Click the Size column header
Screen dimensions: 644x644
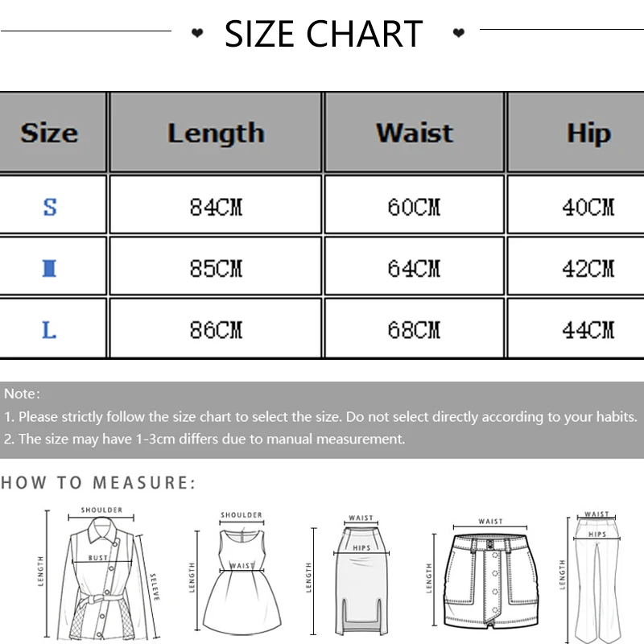tap(49, 133)
